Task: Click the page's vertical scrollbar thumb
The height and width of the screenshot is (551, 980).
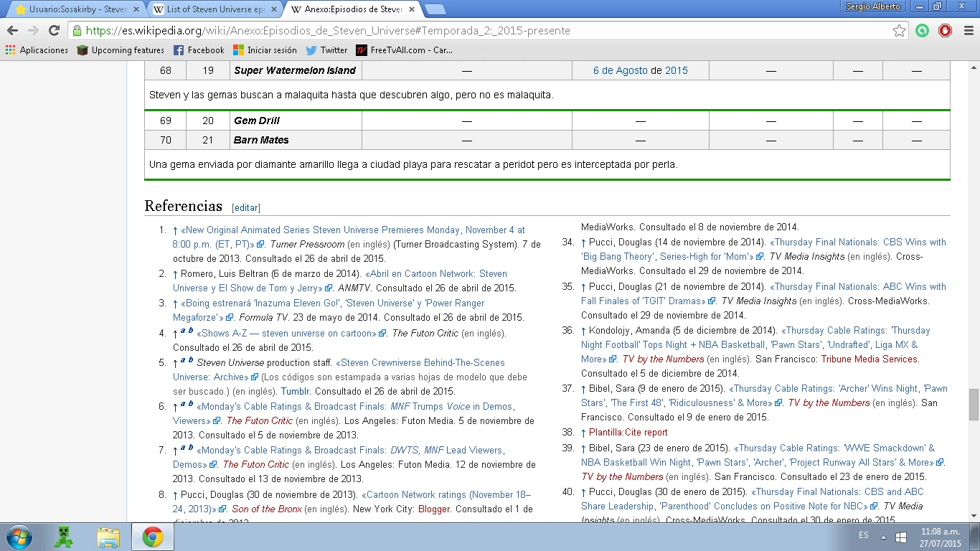Action: 974,405
